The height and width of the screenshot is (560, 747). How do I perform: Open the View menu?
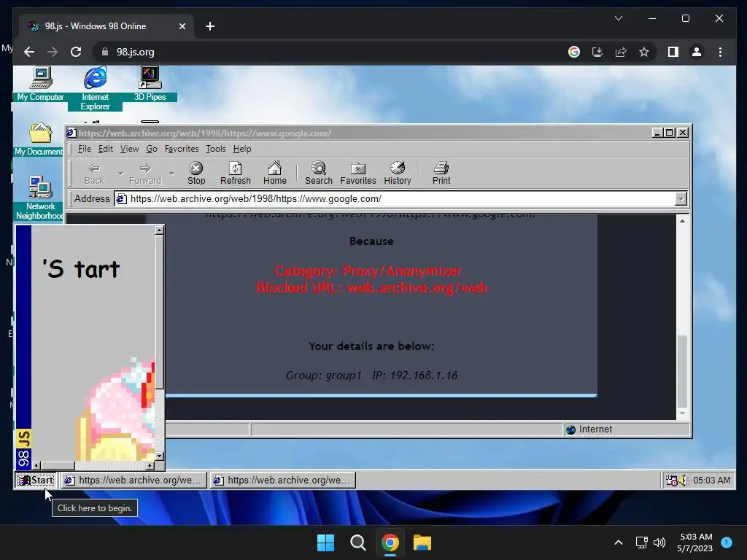point(130,149)
